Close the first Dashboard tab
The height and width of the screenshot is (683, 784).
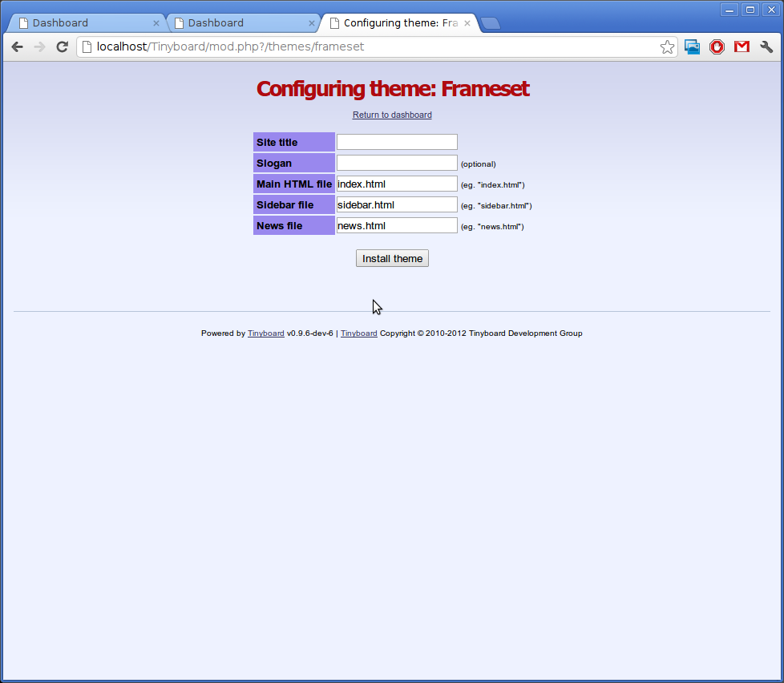point(156,23)
